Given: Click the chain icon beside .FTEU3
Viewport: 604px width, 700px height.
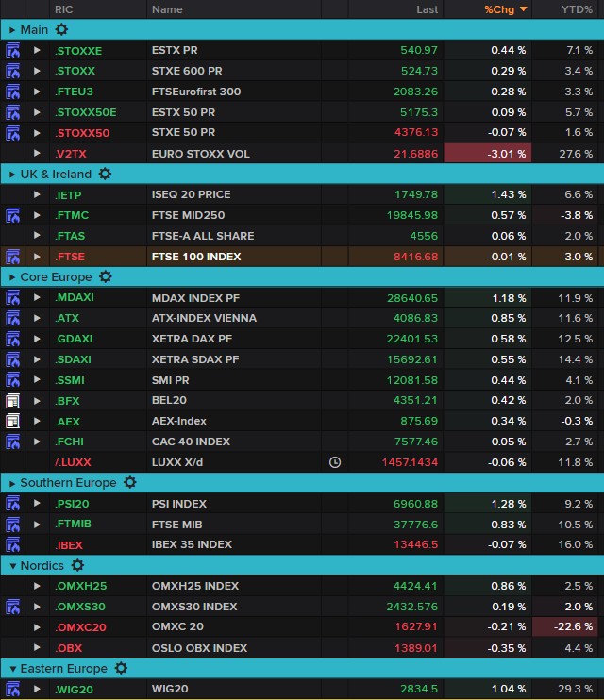Looking at the screenshot, I should click(x=13, y=92).
